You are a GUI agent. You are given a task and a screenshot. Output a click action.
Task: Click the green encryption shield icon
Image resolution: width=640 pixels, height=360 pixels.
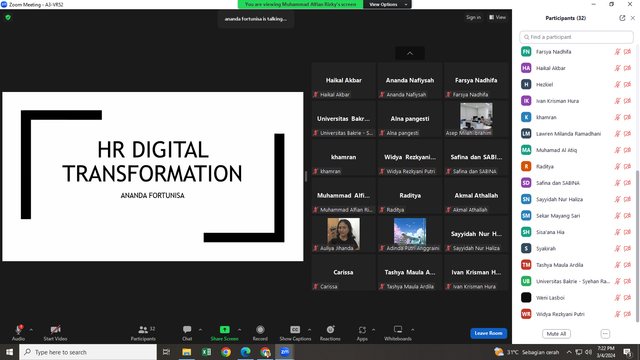(x=8, y=18)
